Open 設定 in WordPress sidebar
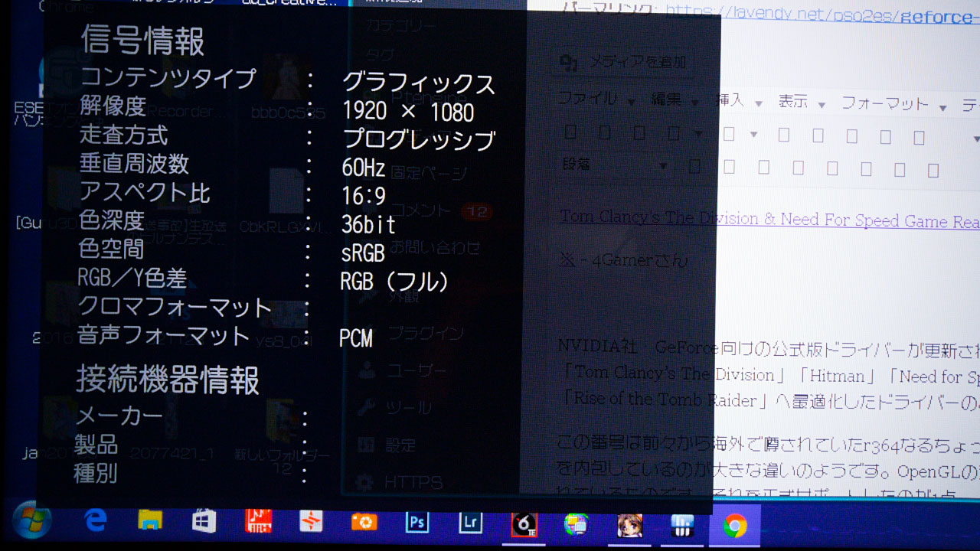The width and height of the screenshot is (980, 551). tap(400, 445)
